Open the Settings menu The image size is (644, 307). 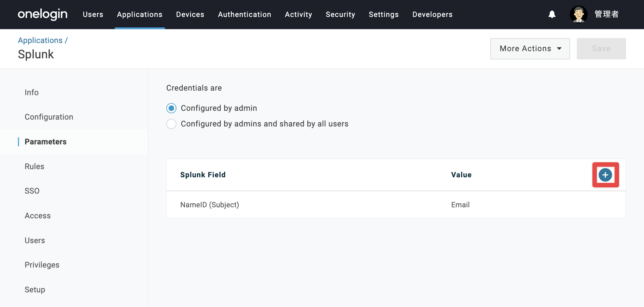point(384,14)
